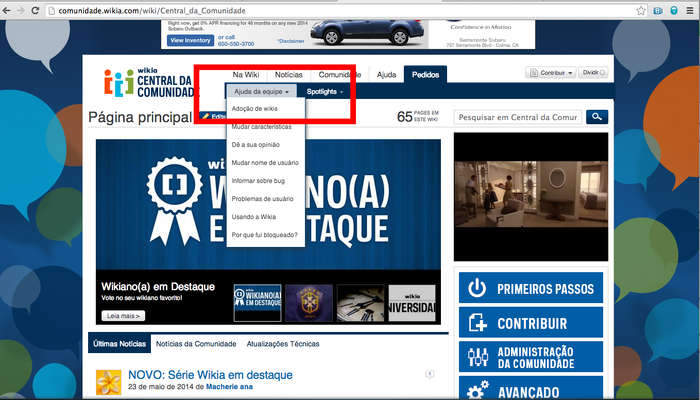This screenshot has width=700, height=400.
Task: Open the Notícias navigation tab
Action: coord(288,75)
